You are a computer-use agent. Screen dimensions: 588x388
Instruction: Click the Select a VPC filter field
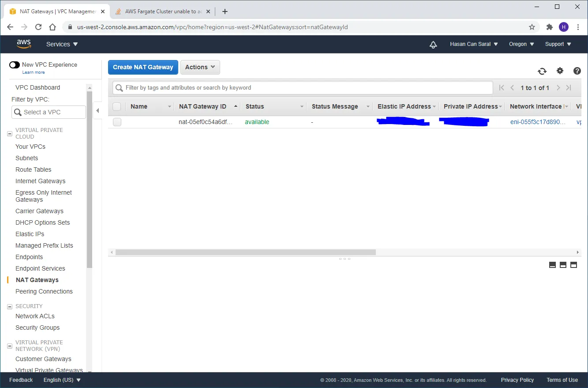point(49,112)
